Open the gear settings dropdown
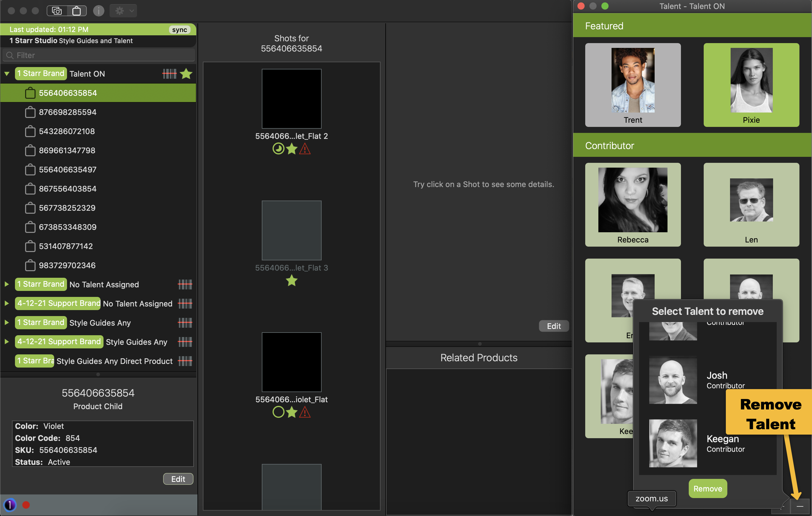Image resolution: width=812 pixels, height=516 pixels. click(x=124, y=11)
